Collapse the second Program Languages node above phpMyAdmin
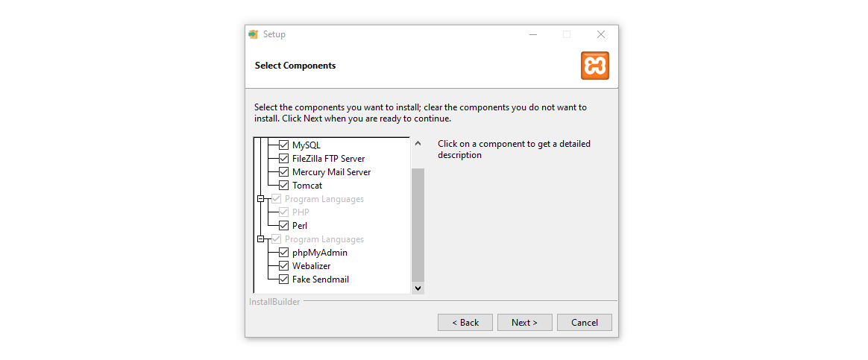The image size is (868, 360). (261, 239)
